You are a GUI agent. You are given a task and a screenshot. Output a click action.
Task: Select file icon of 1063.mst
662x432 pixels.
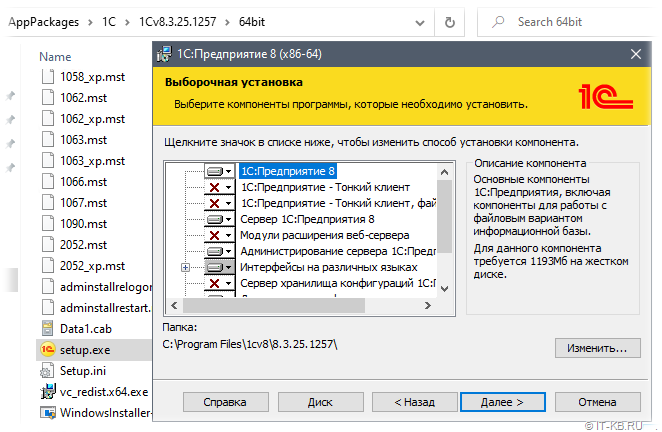coord(48,139)
